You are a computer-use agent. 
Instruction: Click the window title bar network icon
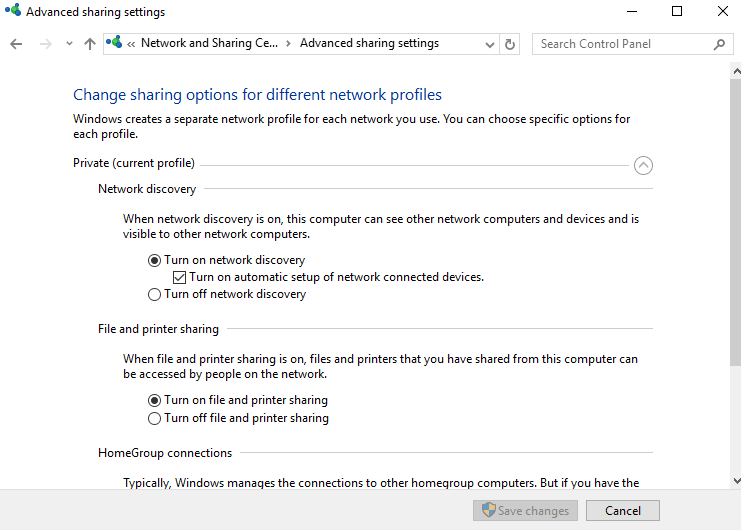pyautogui.click(x=12, y=12)
